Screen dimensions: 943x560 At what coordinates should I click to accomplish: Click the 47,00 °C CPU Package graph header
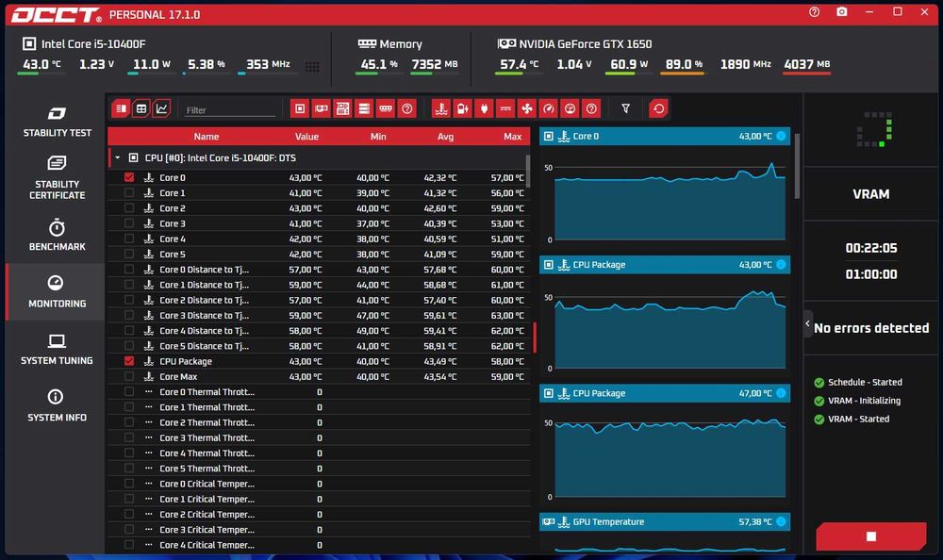[665, 393]
